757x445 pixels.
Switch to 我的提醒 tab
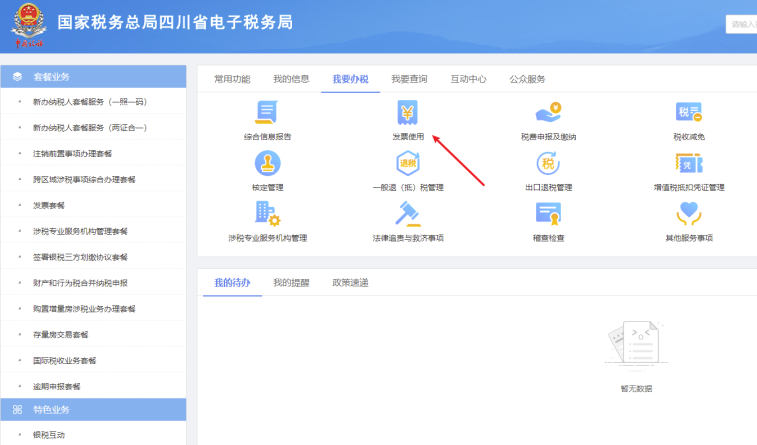click(x=291, y=283)
